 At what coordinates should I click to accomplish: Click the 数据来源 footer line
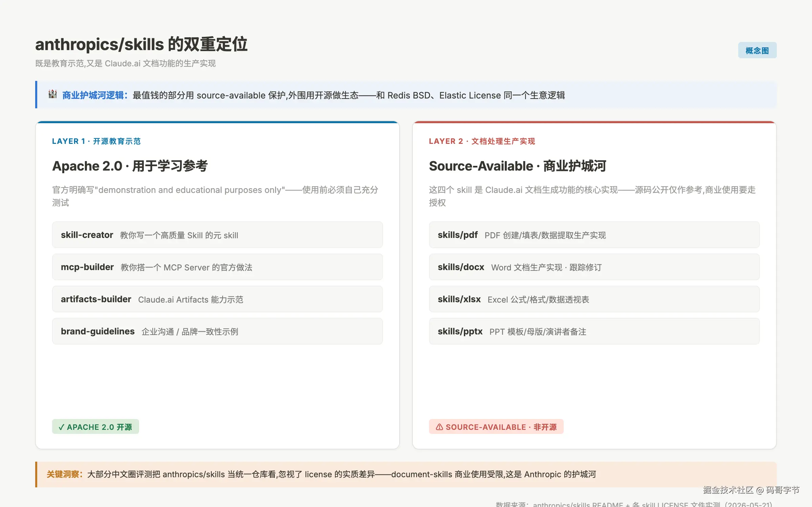point(634,504)
